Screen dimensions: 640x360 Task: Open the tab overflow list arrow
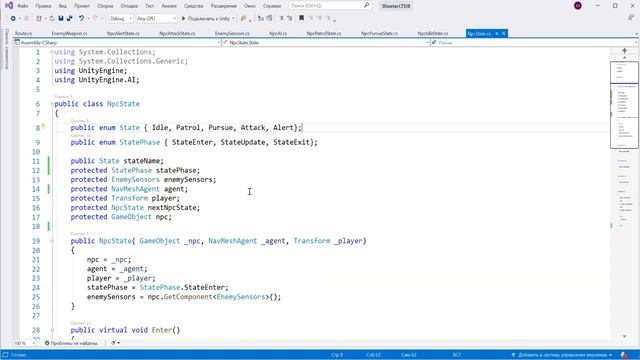coord(636,34)
